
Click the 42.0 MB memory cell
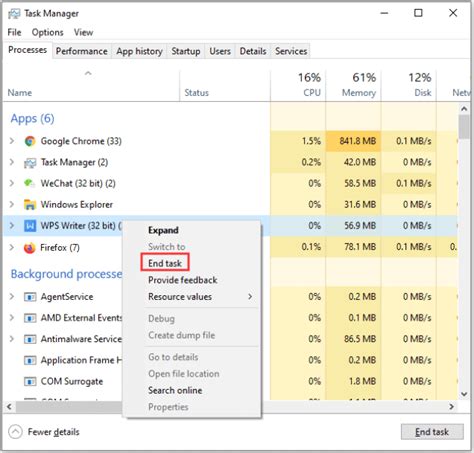[353, 162]
